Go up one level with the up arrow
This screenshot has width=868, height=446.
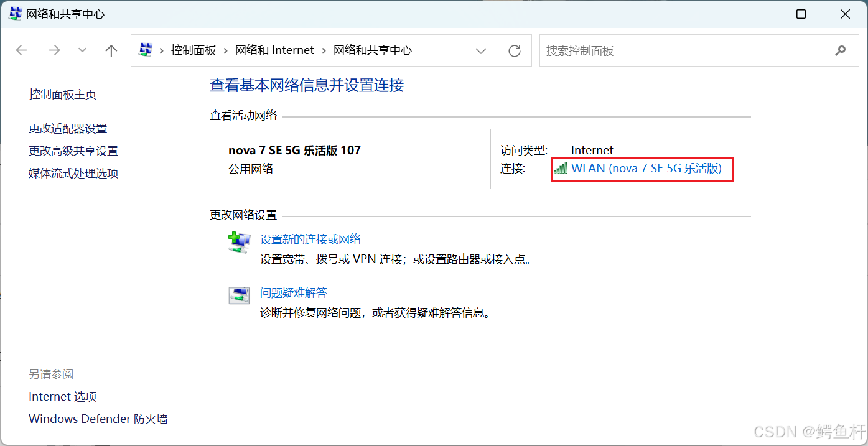111,50
